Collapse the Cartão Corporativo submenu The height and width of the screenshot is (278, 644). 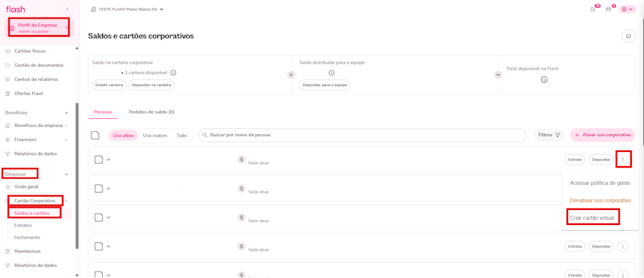[x=66, y=201]
